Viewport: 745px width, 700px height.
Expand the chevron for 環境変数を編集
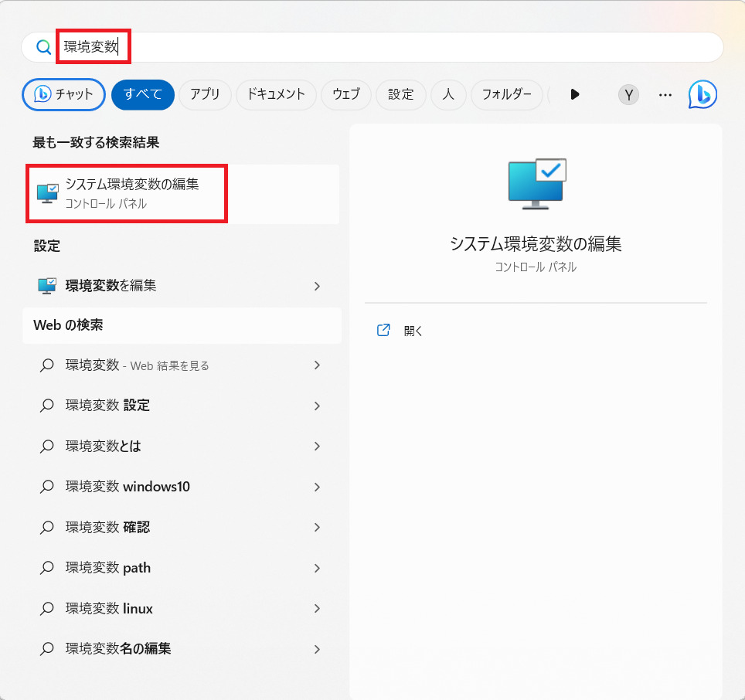coord(318,286)
